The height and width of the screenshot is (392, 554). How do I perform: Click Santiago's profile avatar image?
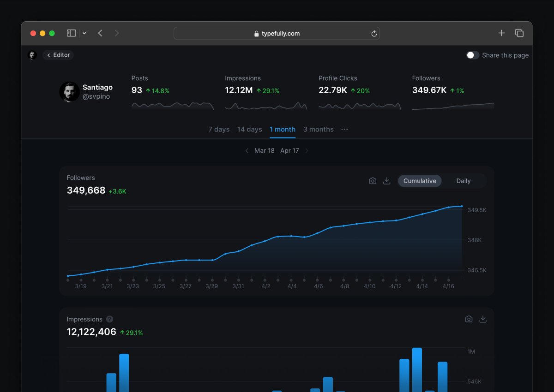(70, 92)
